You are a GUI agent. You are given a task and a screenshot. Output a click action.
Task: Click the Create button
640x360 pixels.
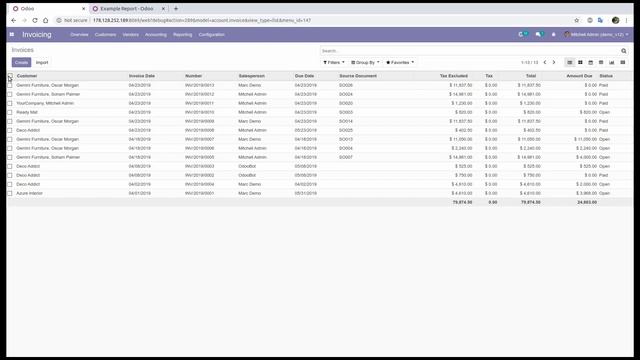[21, 62]
